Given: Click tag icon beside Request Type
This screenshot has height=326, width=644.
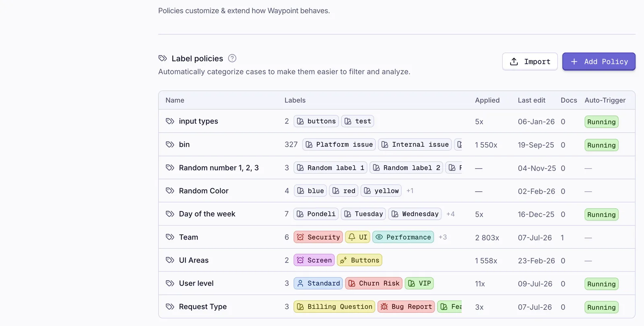Looking at the screenshot, I should click(x=170, y=307).
